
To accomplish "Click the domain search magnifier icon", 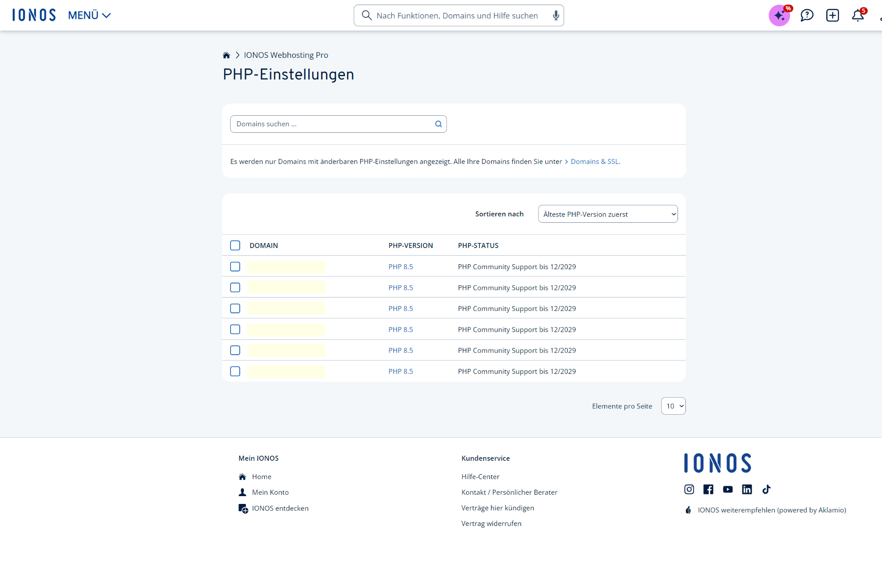I will [x=438, y=124].
